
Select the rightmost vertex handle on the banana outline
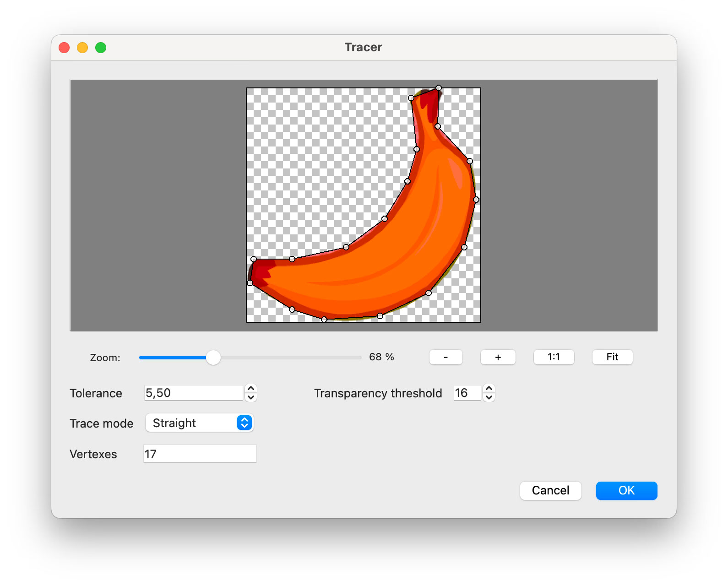(476, 200)
